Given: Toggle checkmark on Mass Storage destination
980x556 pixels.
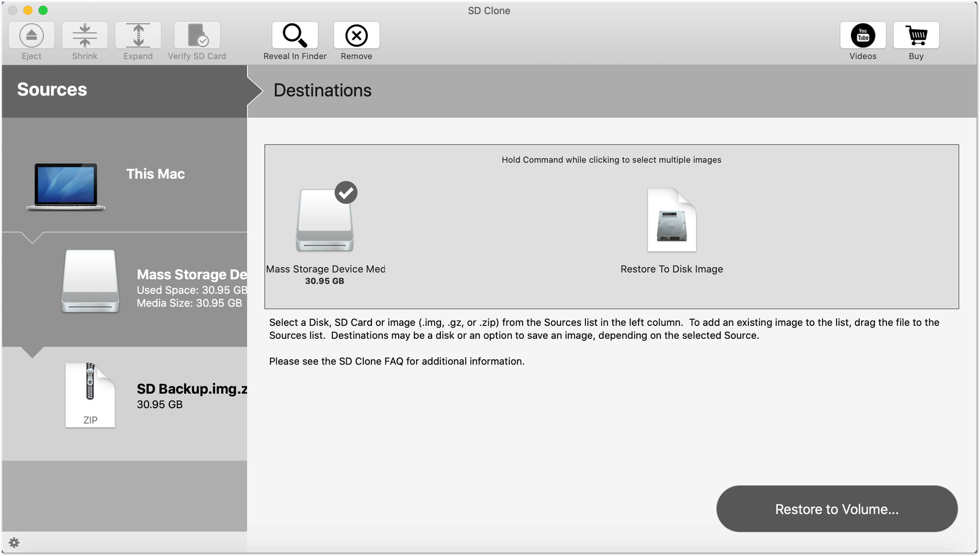Looking at the screenshot, I should [x=346, y=193].
